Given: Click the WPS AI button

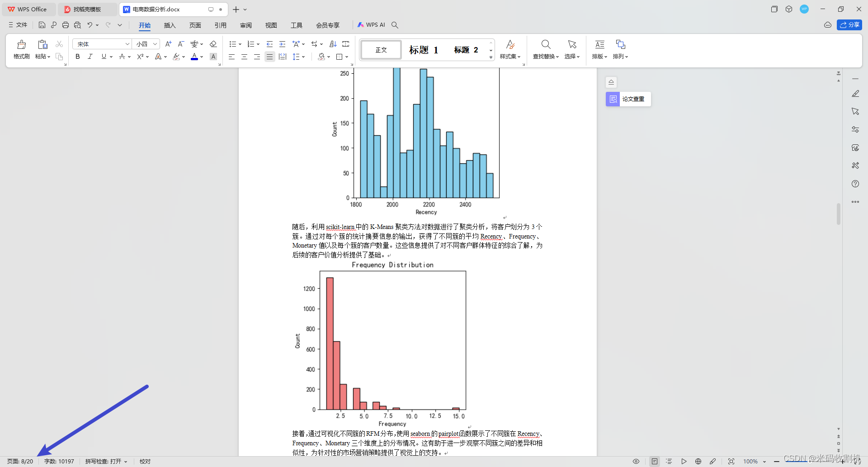Looking at the screenshot, I should click(x=371, y=25).
